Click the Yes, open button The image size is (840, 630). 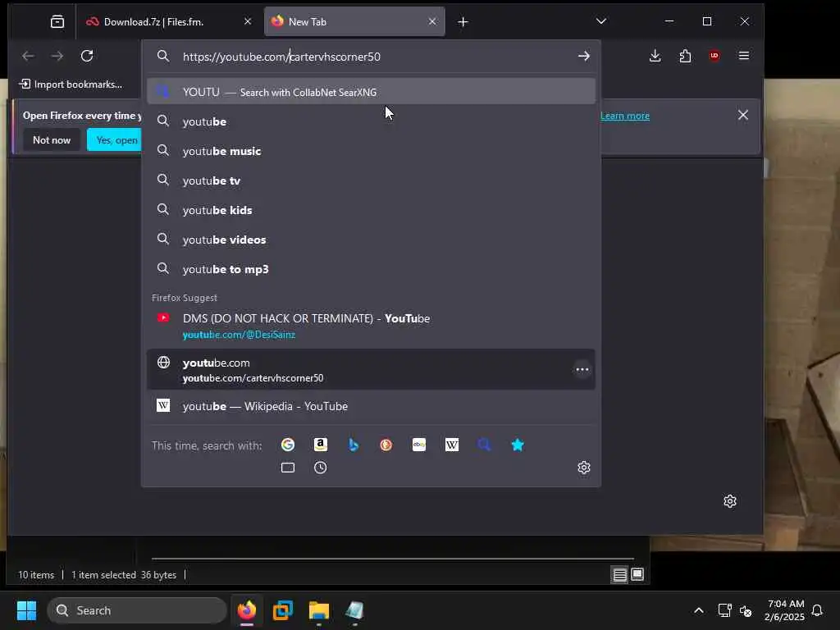(115, 139)
